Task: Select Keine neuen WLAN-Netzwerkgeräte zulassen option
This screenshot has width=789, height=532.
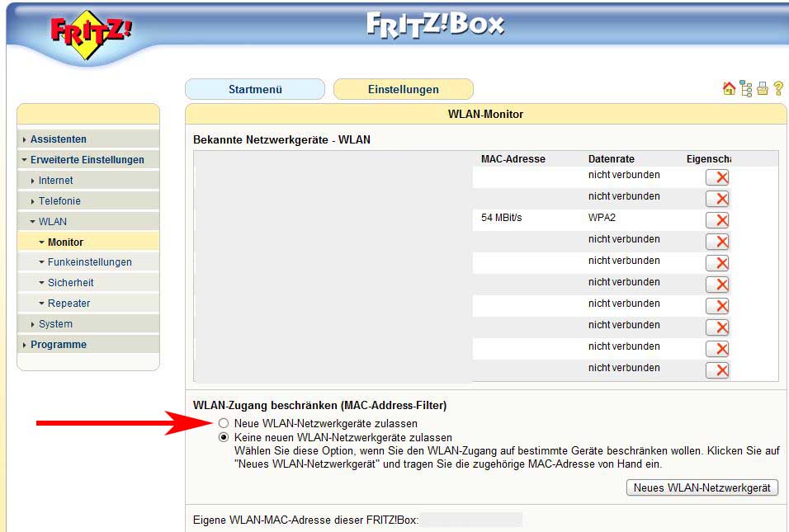Action: tap(224, 437)
